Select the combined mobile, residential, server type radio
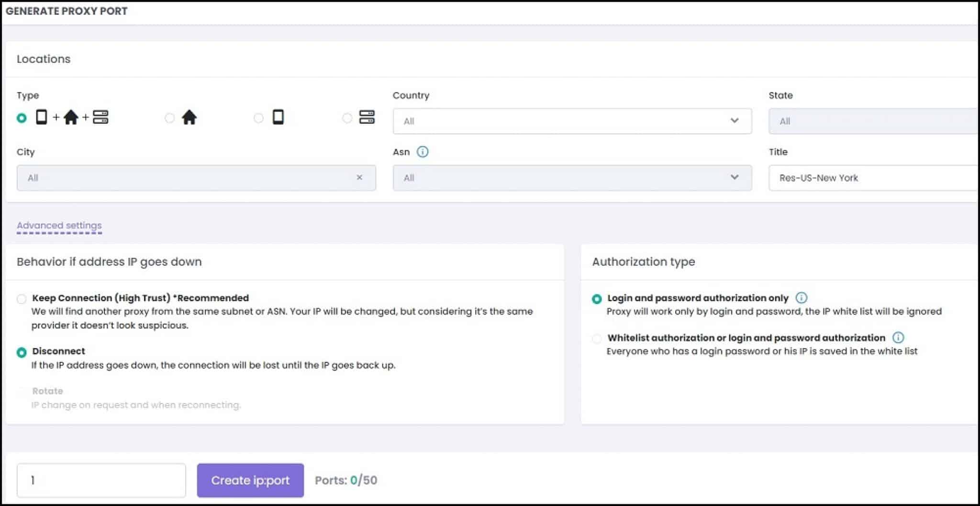The image size is (980, 506). (22, 118)
